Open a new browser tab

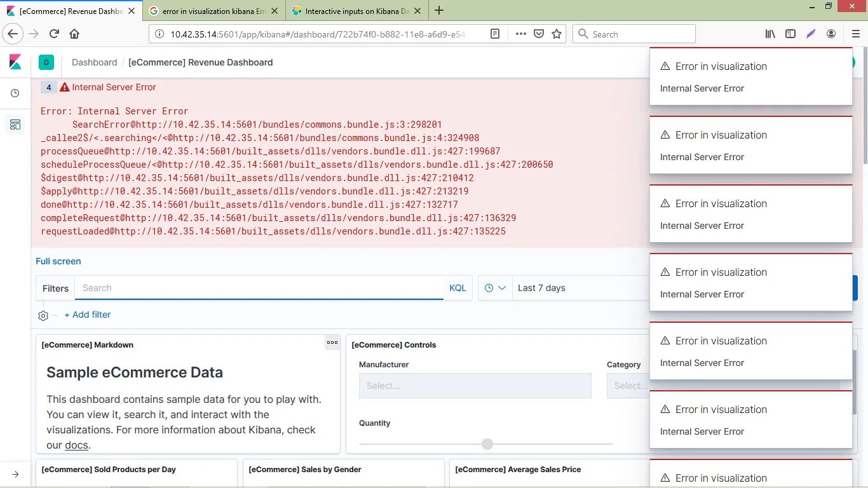[x=439, y=10]
